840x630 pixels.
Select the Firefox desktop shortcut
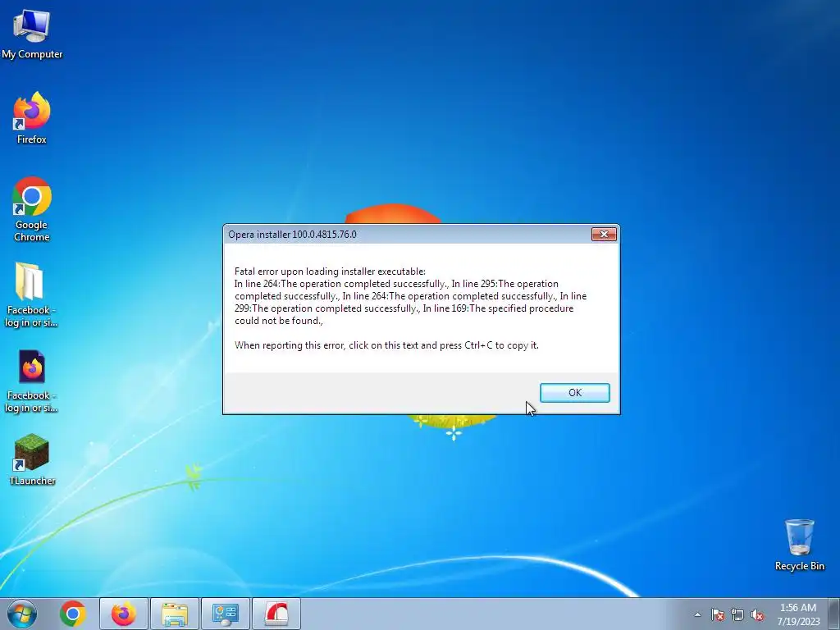point(32,118)
